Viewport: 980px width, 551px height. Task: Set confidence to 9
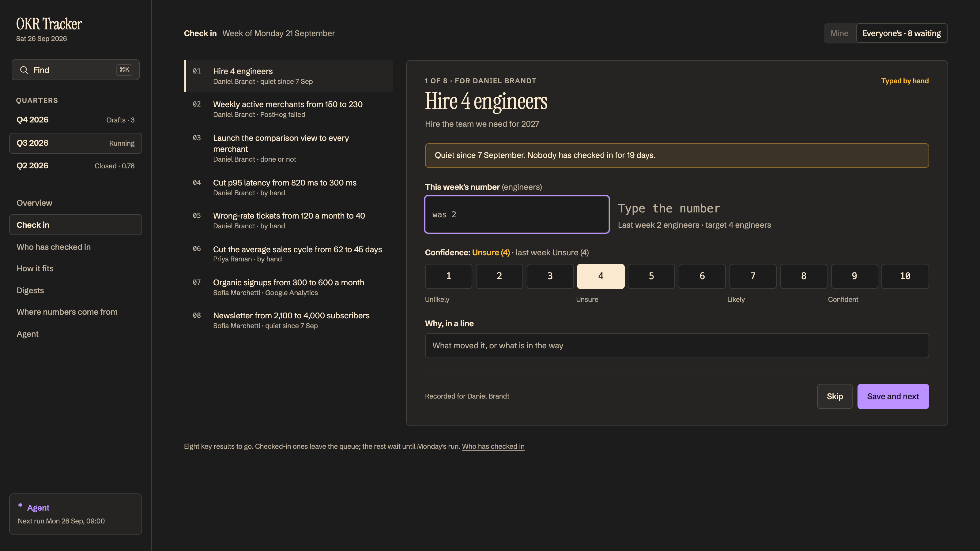coord(854,276)
